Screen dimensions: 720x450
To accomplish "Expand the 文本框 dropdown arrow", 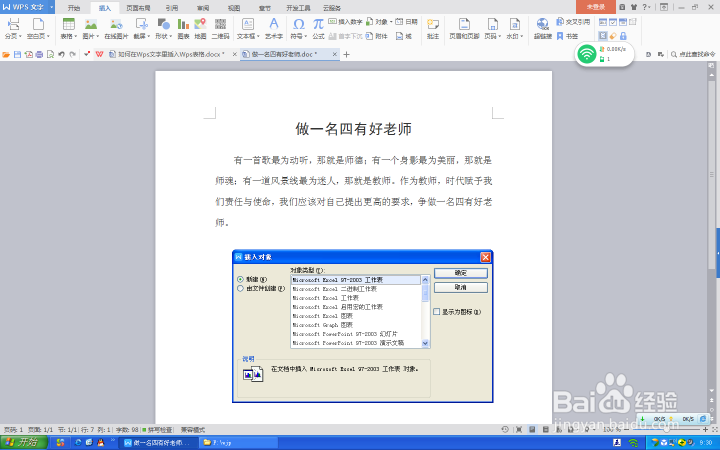I will coord(258,36).
